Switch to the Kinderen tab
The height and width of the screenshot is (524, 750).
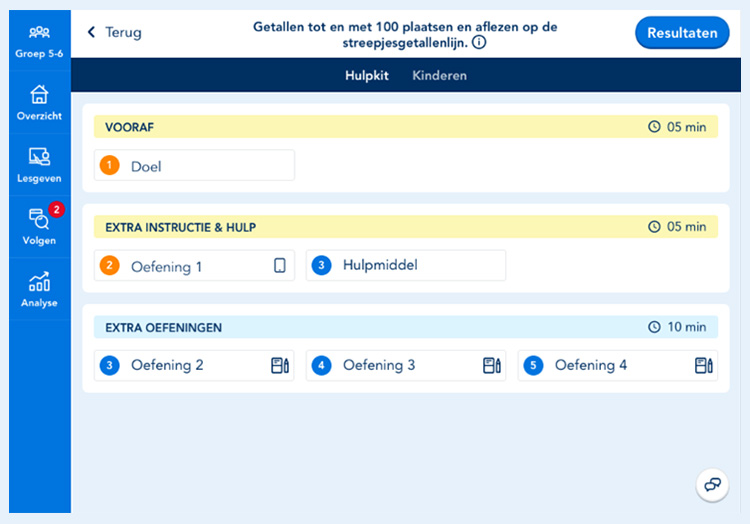click(x=440, y=76)
